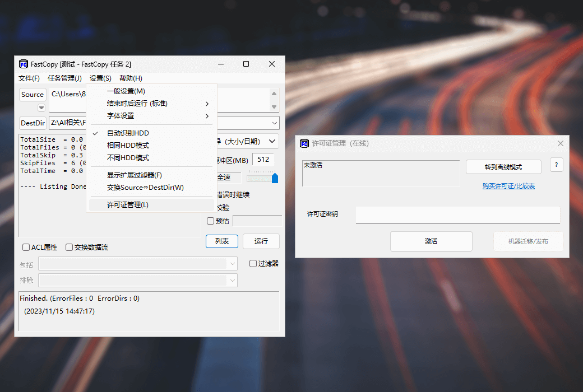Viewport: 583px width, 392px height.
Task: Click the 许可证密钥 input field
Action: pyautogui.click(x=457, y=214)
